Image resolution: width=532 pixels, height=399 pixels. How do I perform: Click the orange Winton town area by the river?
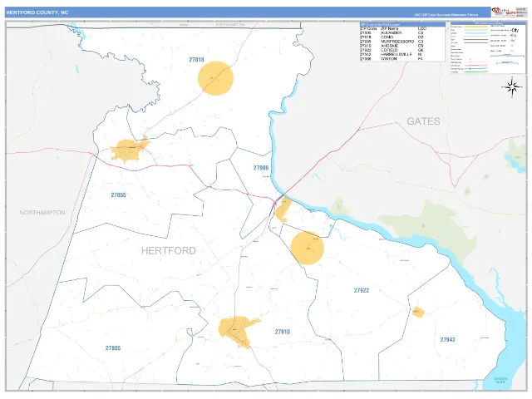pos(283,210)
